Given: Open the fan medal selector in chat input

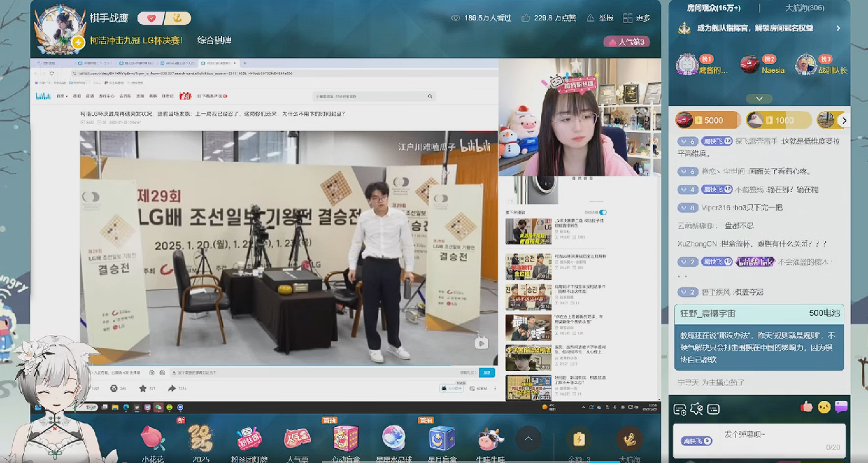Looking at the screenshot, I should coord(697,441).
